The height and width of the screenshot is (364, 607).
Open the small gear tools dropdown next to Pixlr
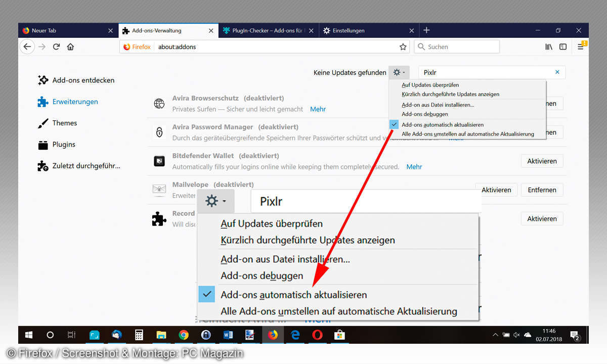pos(399,72)
